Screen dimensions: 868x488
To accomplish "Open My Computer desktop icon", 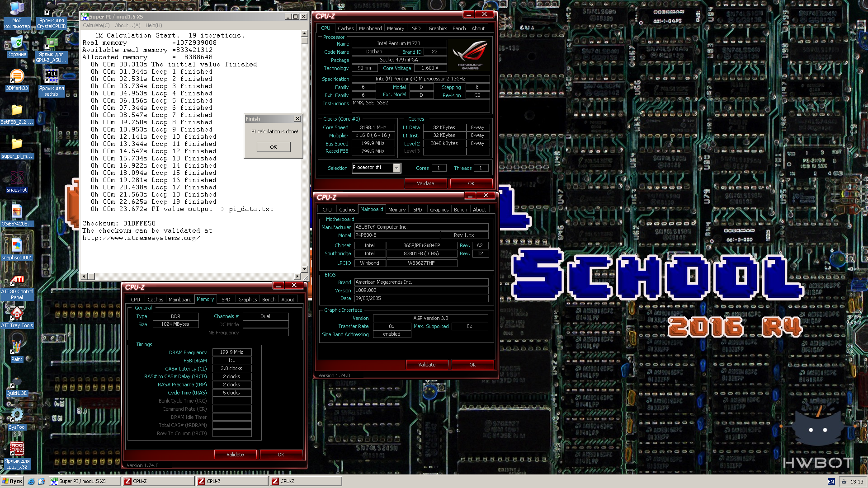I will tap(17, 15).
